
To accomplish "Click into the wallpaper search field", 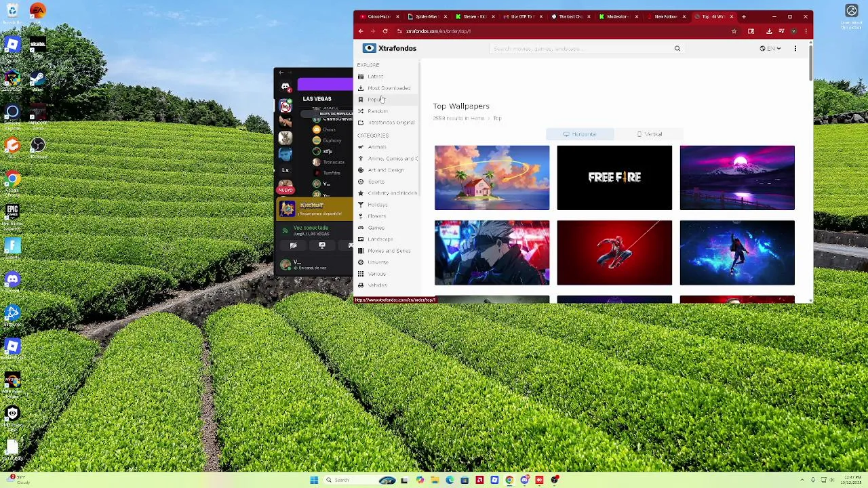I will 580,49.
